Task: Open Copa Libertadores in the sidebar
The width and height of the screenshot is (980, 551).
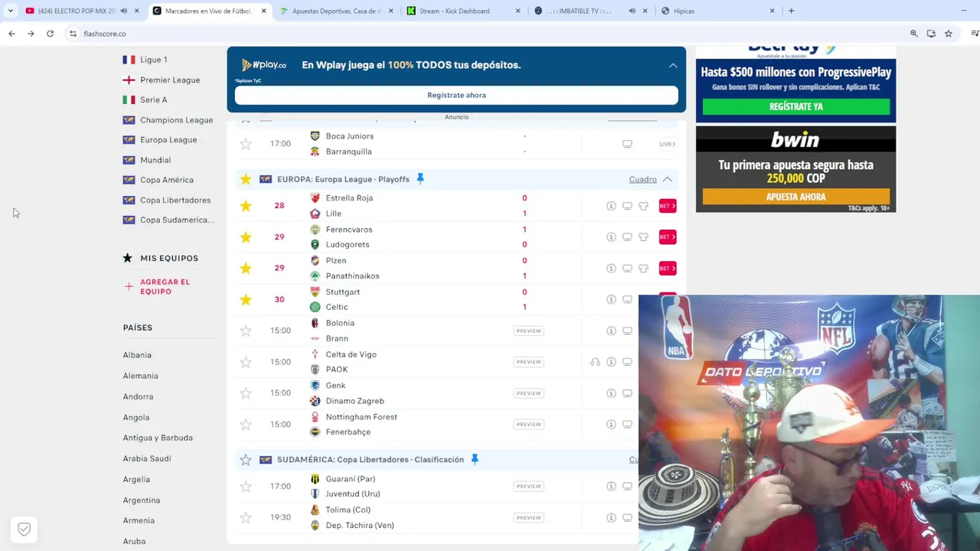Action: click(x=175, y=200)
